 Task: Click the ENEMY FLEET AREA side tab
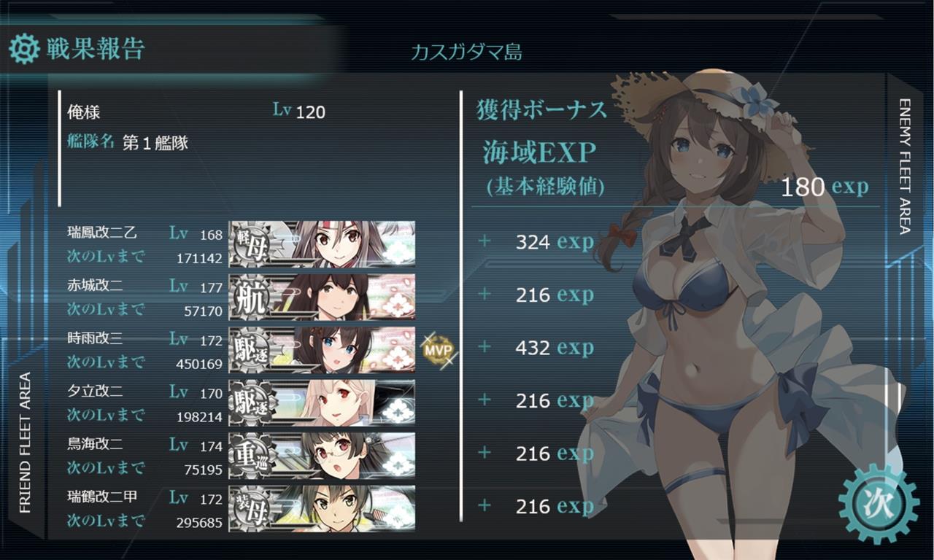[x=905, y=166]
